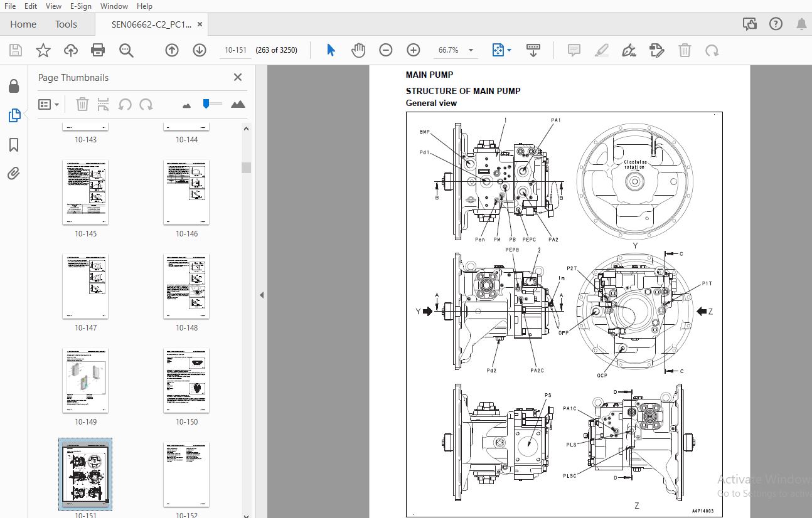Image resolution: width=812 pixels, height=518 pixels.
Task: Open the find text magnifier tool
Action: coord(126,50)
